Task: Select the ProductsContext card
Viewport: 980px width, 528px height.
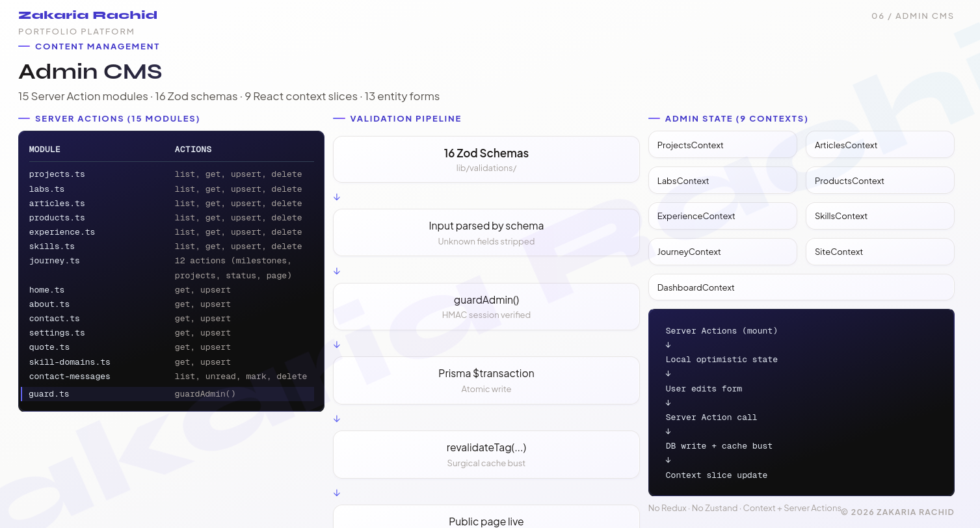Action: pyautogui.click(x=880, y=180)
